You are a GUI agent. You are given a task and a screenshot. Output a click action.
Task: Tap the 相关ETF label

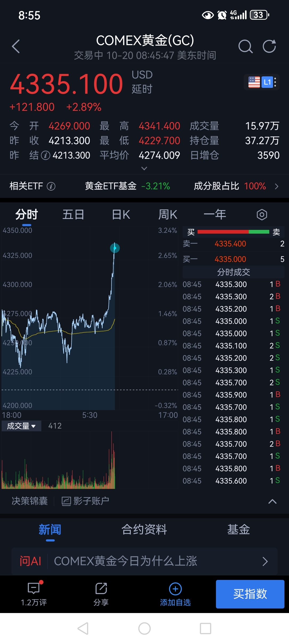[x=26, y=186]
